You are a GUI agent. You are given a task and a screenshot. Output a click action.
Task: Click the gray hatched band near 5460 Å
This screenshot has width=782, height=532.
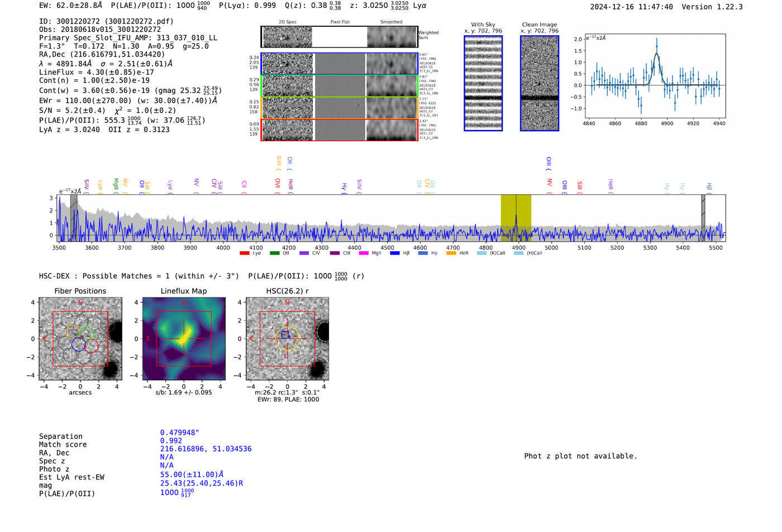(x=703, y=218)
